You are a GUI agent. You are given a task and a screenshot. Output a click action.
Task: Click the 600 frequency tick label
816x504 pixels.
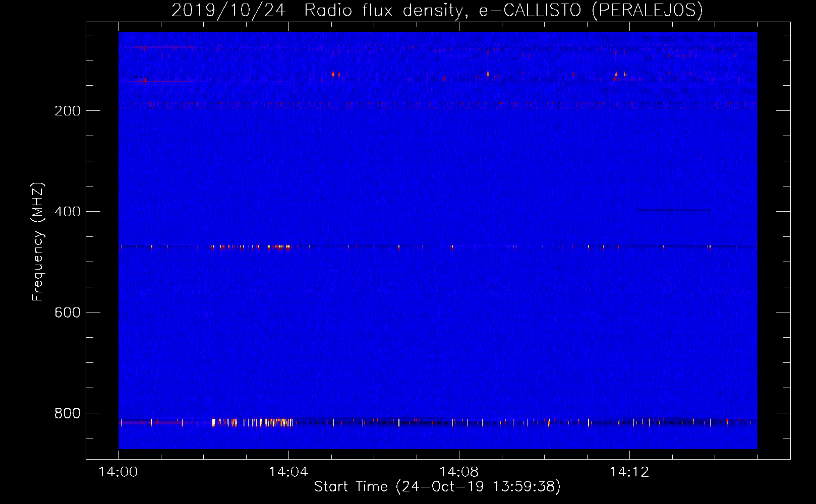68,312
